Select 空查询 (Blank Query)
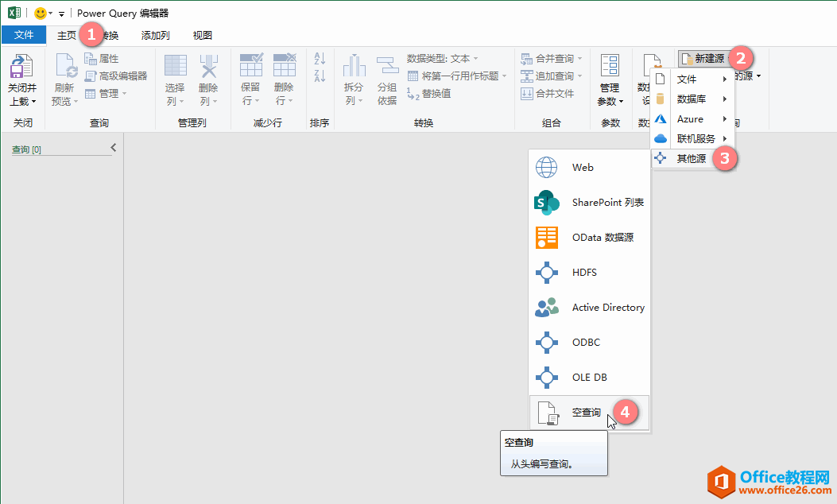837x504 pixels. click(589, 412)
